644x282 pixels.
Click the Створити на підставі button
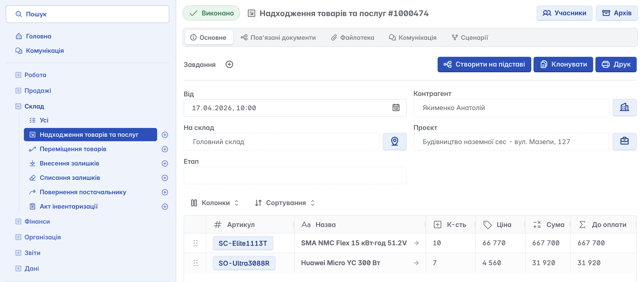pyautogui.click(x=484, y=65)
